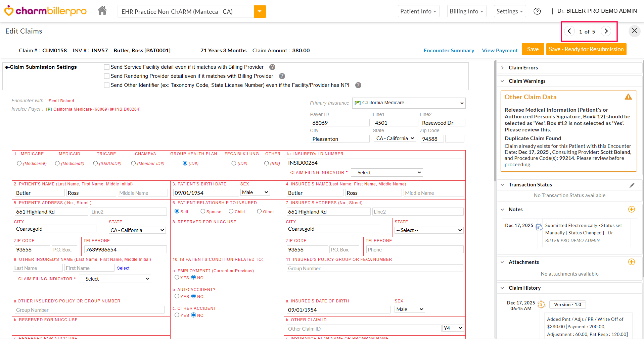Go to next claim arrow
The height and width of the screenshot is (344, 644).
tap(606, 31)
